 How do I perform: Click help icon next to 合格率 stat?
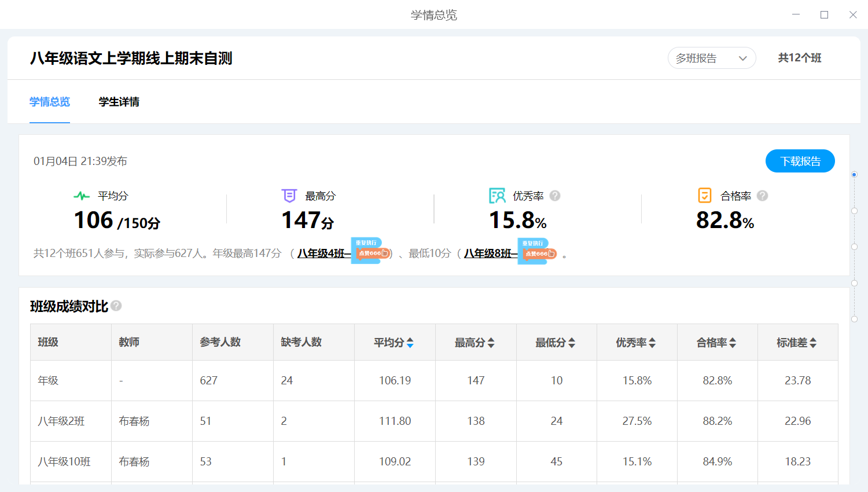coord(762,196)
